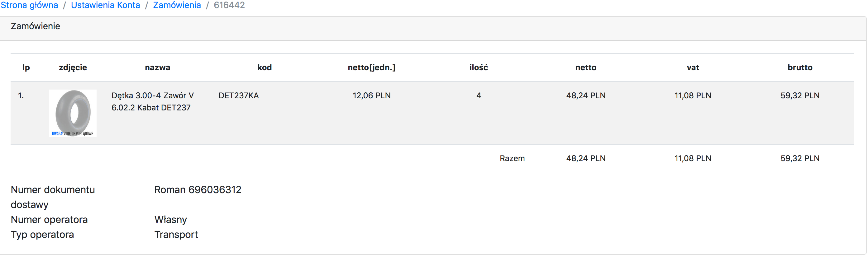Click the Roman 696036312 document number
Image resolution: width=868 pixels, height=260 pixels.
pyautogui.click(x=198, y=190)
